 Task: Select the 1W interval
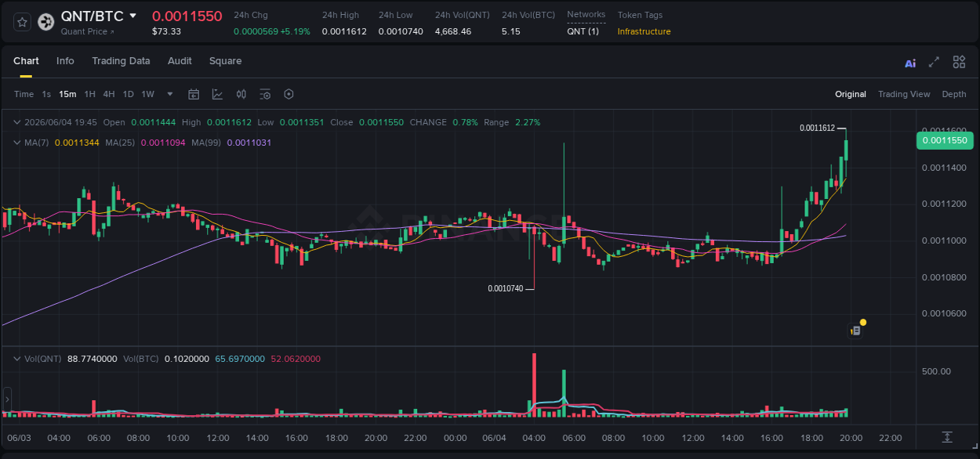point(147,94)
